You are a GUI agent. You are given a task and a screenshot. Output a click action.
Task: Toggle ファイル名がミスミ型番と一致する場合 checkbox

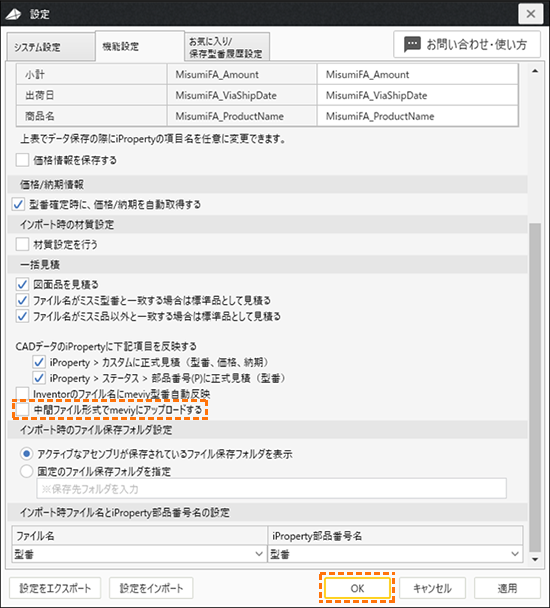22,300
